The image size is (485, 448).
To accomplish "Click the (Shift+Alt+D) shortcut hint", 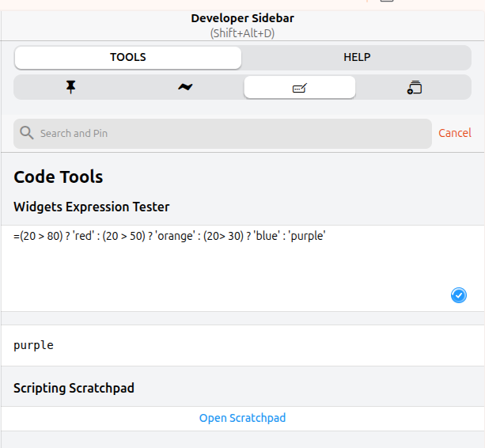I will pos(242,33).
